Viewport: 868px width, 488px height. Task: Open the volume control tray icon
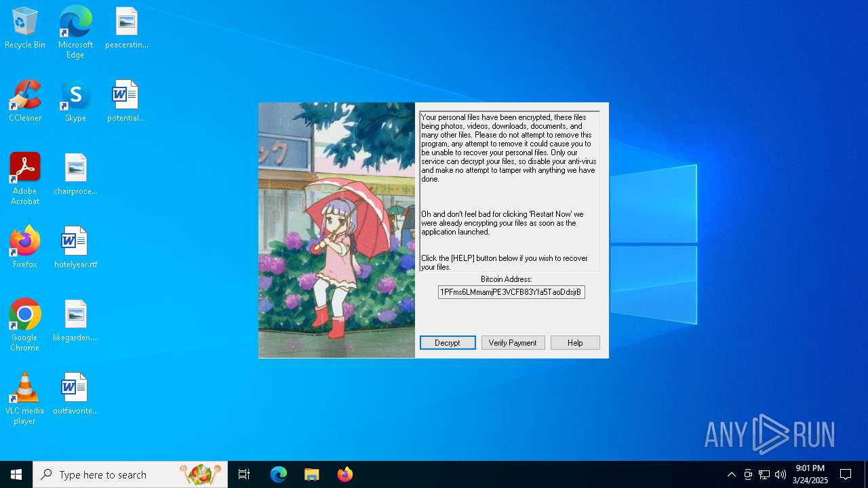[781, 474]
